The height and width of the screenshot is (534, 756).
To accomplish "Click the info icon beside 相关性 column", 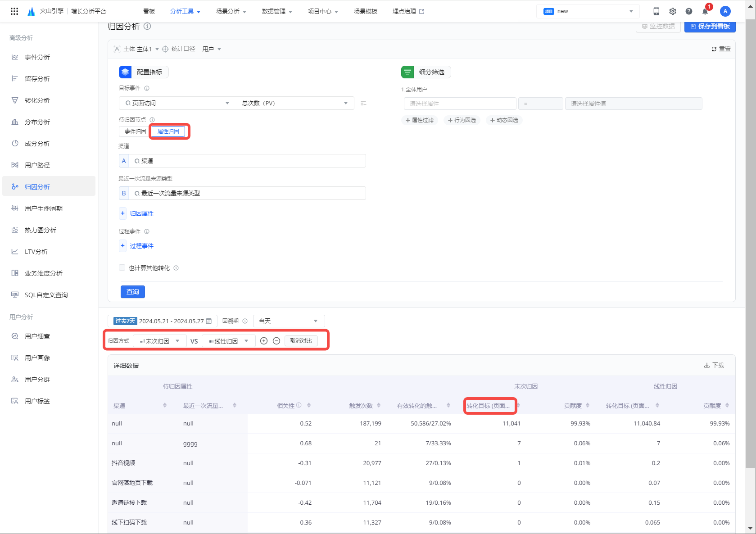I will click(x=299, y=405).
